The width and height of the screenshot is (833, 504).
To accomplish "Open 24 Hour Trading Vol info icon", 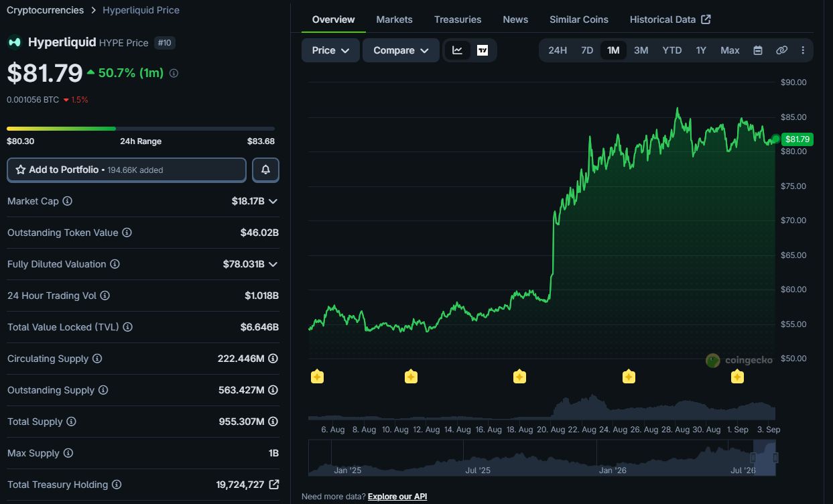I will coord(105,296).
